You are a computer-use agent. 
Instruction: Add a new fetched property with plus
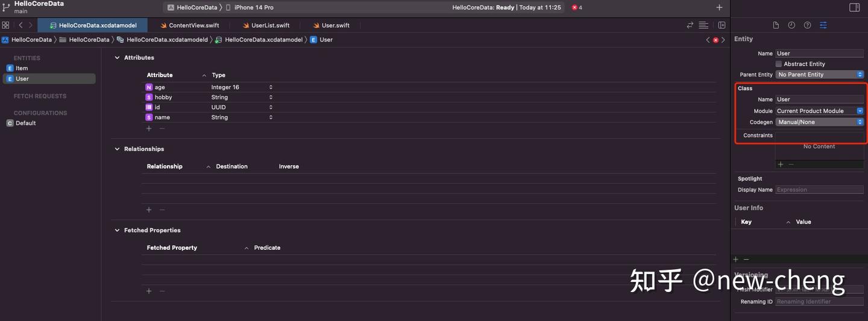(x=149, y=291)
